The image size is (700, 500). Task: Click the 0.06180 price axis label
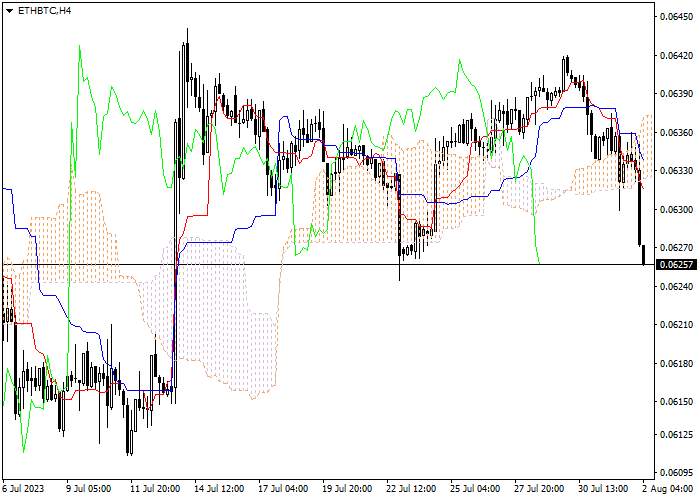pyautogui.click(x=677, y=363)
